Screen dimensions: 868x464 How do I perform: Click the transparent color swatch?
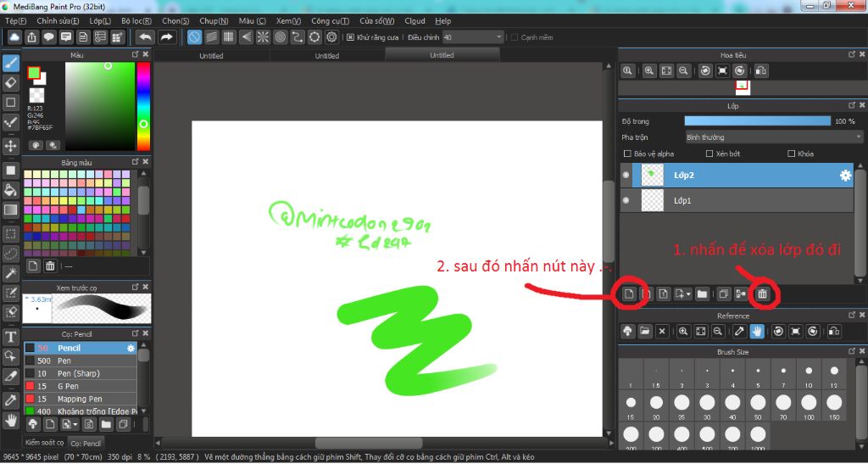point(36,95)
